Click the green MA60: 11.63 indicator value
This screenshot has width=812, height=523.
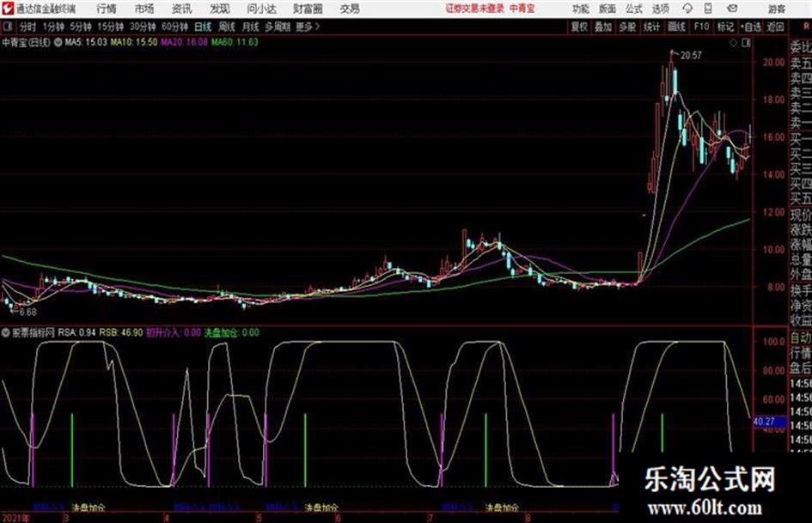235,42
